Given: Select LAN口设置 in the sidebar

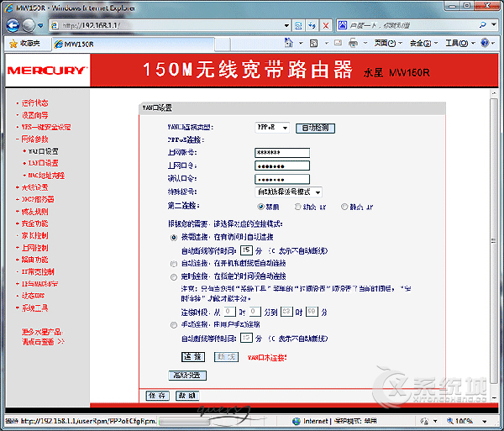Looking at the screenshot, I should [43, 163].
